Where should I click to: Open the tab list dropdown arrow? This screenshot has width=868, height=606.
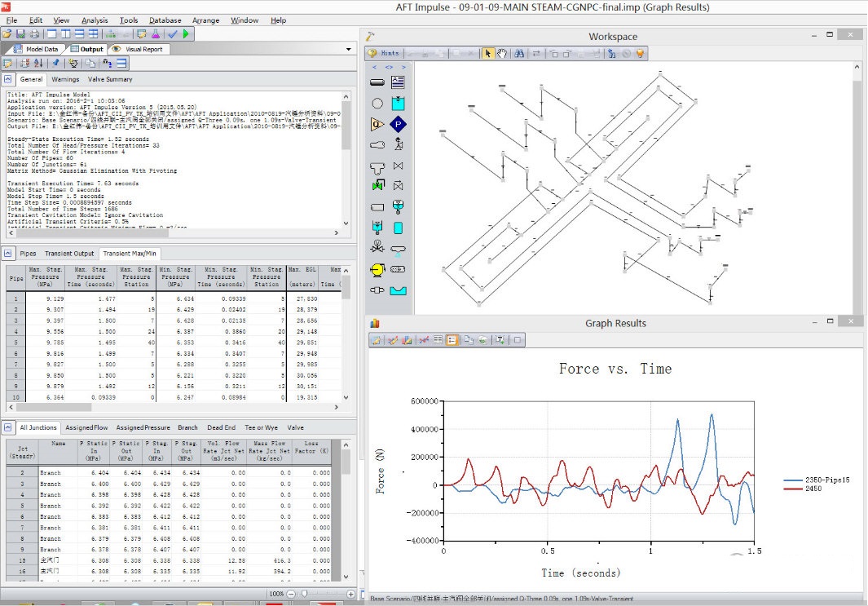tap(349, 49)
